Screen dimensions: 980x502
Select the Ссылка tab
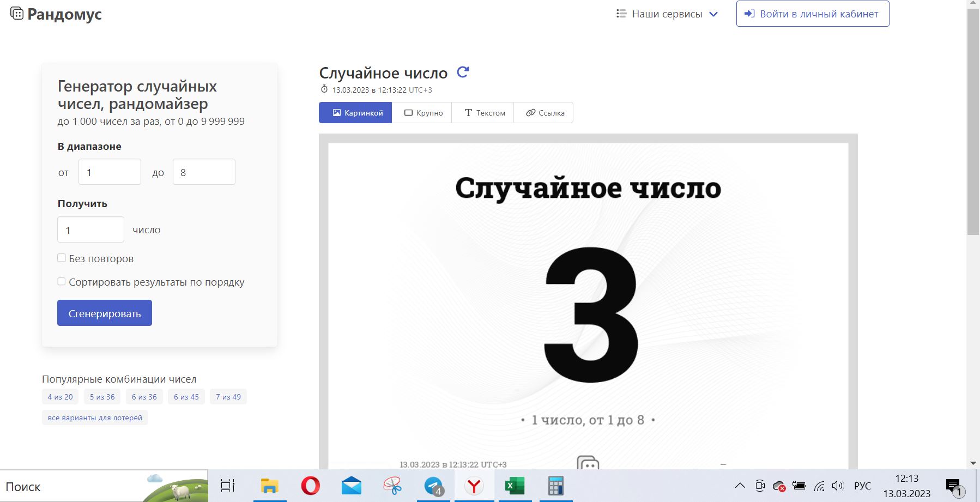tap(545, 113)
